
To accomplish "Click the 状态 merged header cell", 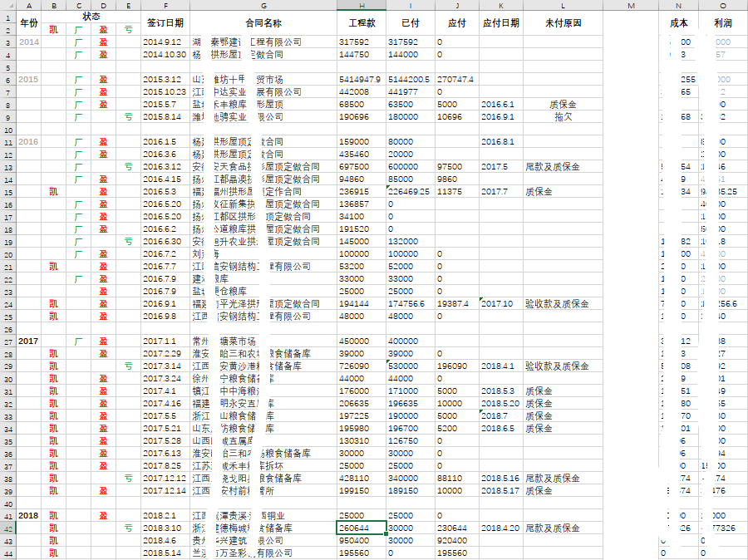I will pyautogui.click(x=91, y=17).
